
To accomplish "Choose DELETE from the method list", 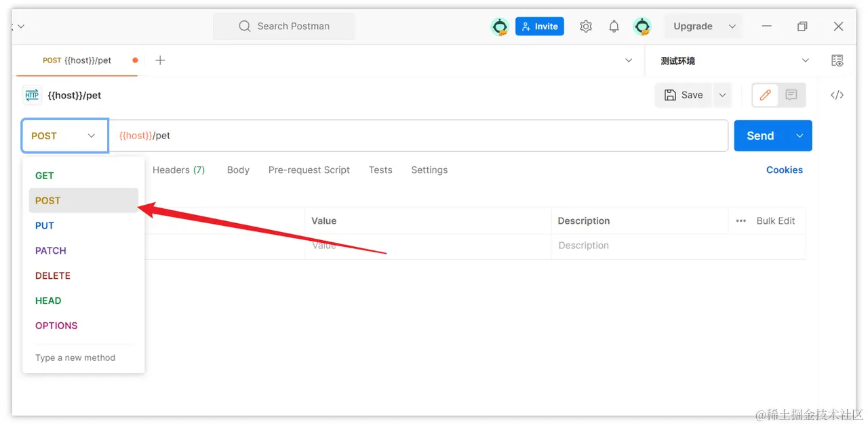I will [53, 275].
